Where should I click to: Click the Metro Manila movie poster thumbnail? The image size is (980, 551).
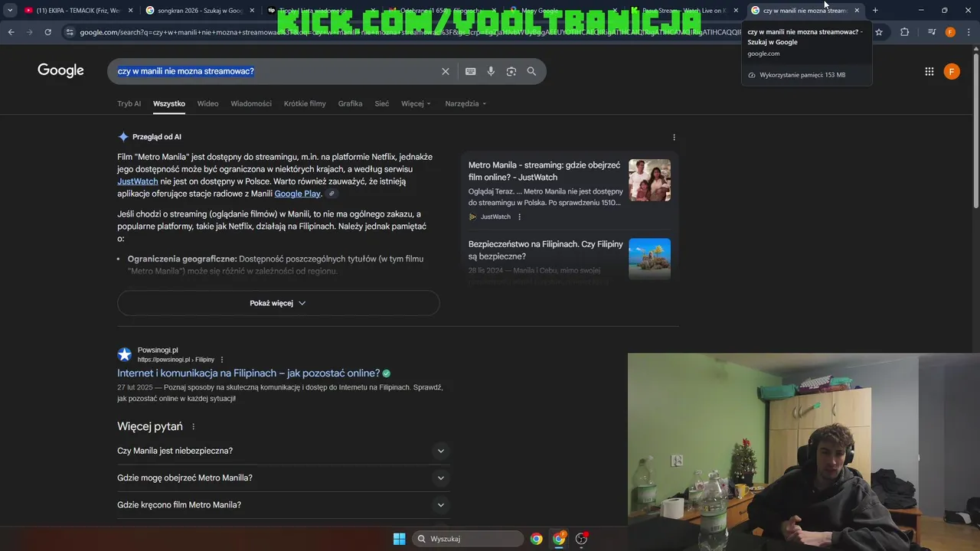coord(649,180)
